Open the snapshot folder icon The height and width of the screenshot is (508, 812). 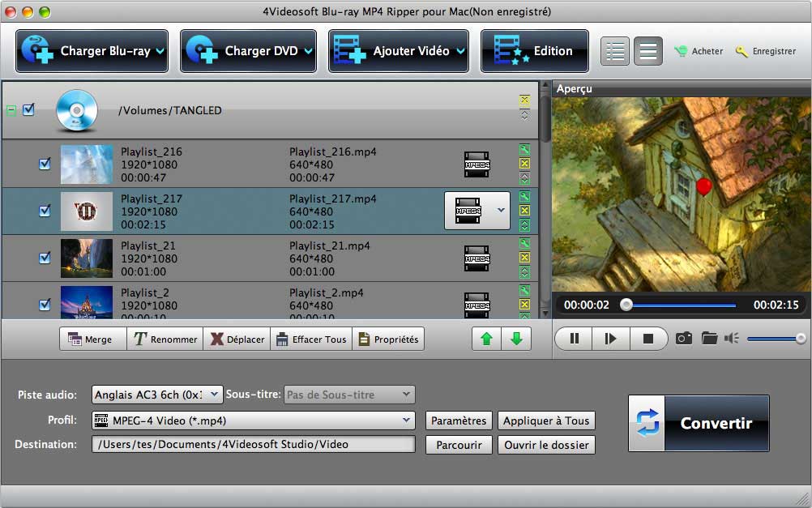point(709,339)
